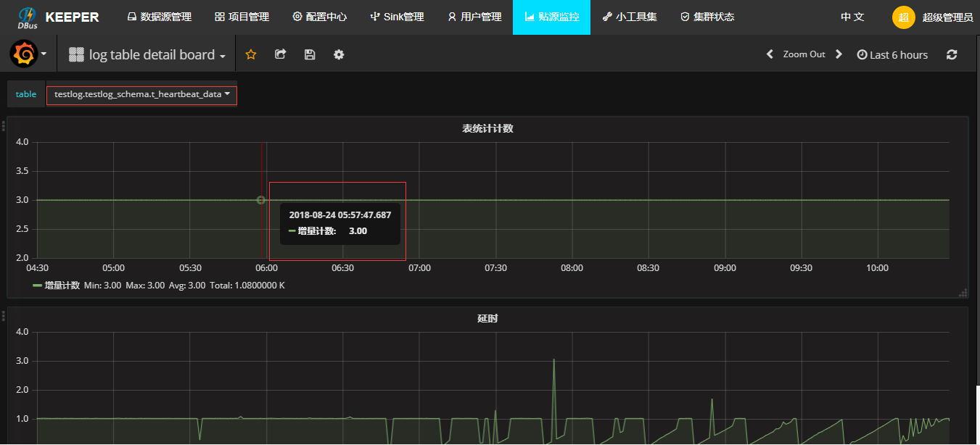Screen dimensions: 980x445
Task: Click the Grafana logo menu icon
Action: 24,54
